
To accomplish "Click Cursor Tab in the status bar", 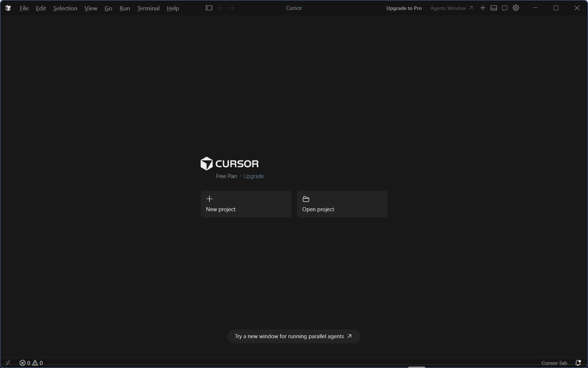I will click(x=554, y=363).
